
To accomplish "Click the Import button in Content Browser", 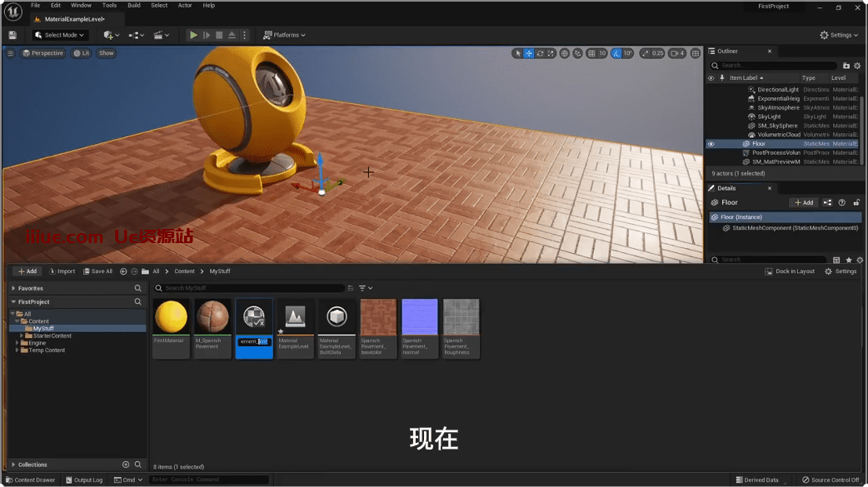I will tap(62, 271).
